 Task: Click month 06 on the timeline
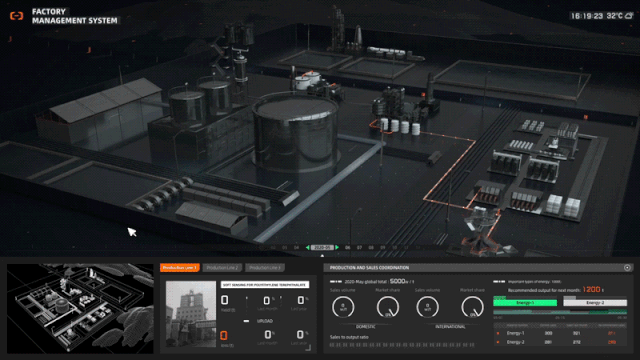(348, 247)
